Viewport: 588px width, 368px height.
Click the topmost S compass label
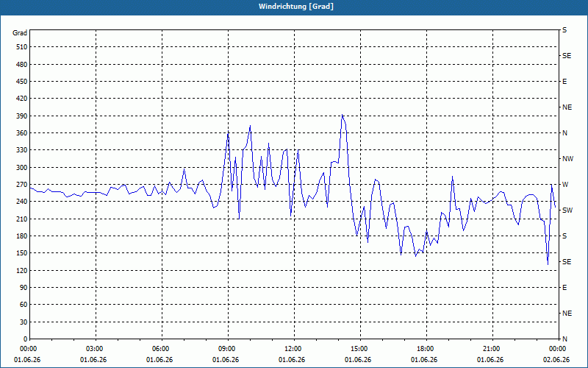[x=564, y=30]
